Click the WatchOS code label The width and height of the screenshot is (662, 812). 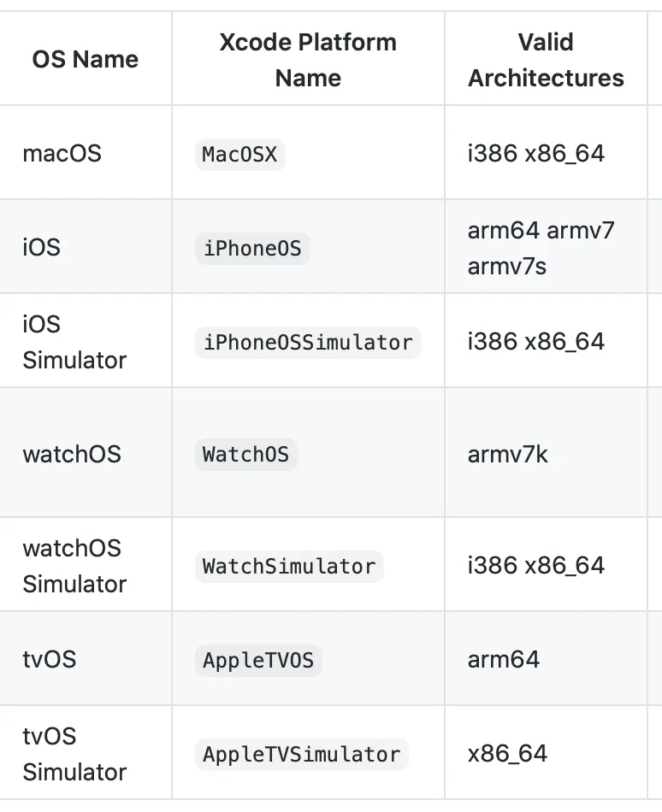tap(245, 454)
